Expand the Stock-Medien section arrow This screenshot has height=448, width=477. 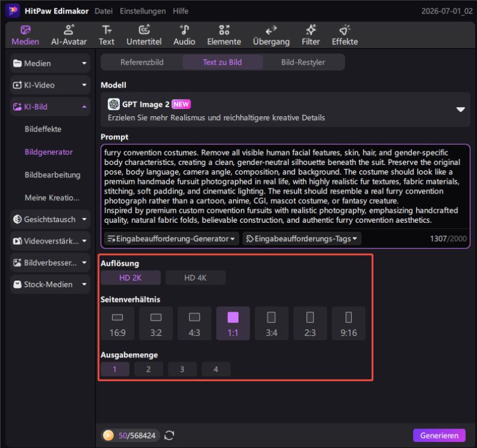pyautogui.click(x=84, y=285)
